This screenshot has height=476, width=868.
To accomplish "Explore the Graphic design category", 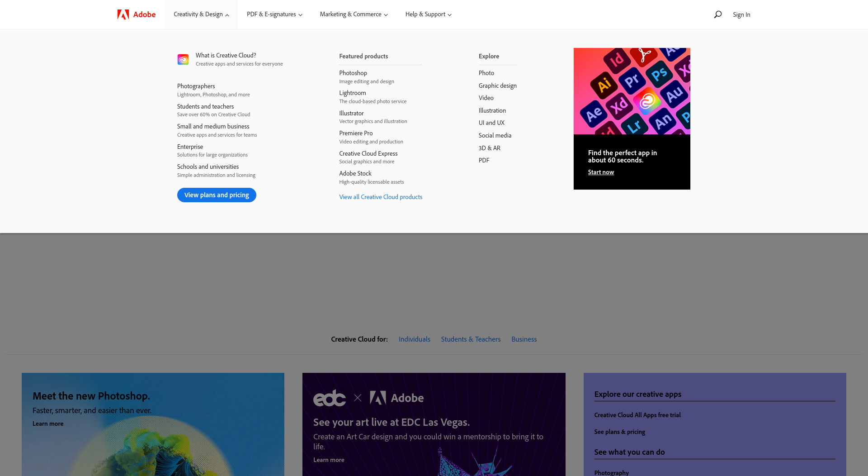I will point(498,86).
